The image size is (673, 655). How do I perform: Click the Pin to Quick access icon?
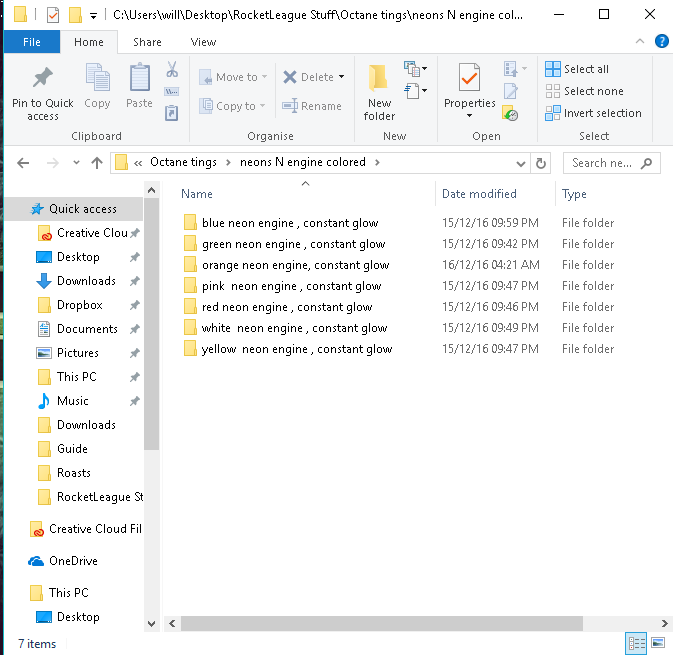(42, 78)
